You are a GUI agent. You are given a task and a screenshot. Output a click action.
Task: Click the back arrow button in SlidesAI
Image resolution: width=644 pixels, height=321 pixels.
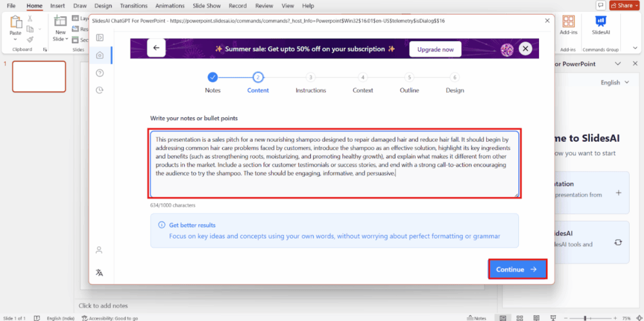tap(156, 48)
